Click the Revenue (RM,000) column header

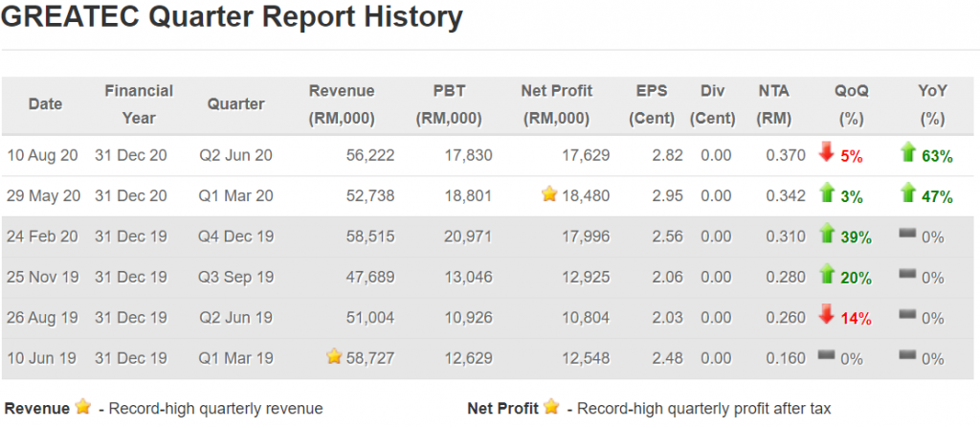(x=342, y=104)
